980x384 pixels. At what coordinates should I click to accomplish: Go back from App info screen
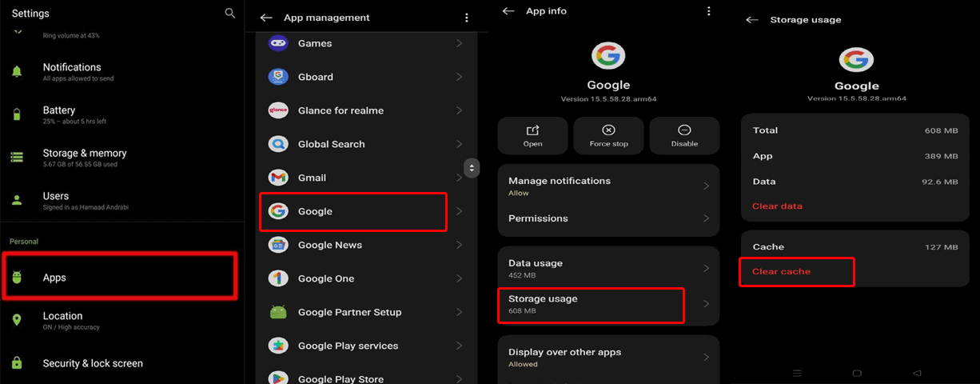coord(508,11)
